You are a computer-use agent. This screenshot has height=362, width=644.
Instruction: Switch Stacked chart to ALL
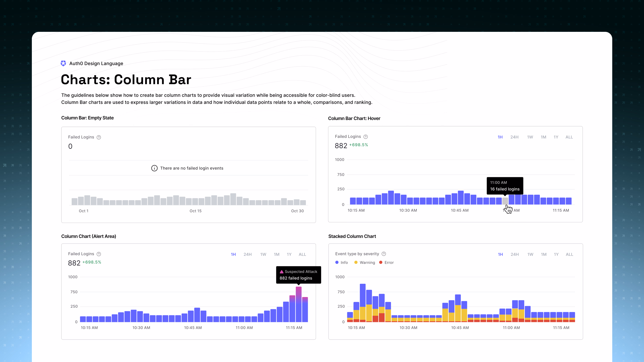coord(569,254)
